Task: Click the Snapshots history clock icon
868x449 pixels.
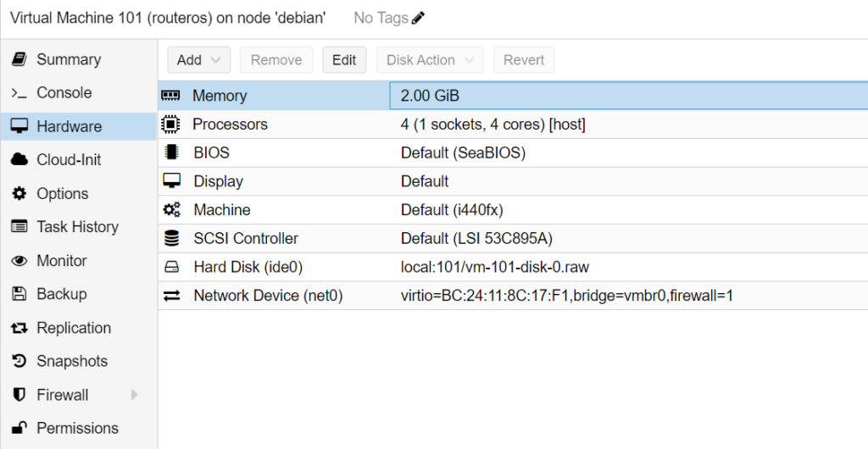Action: (19, 361)
